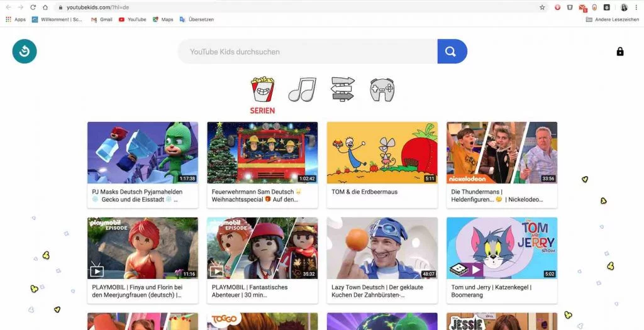Click the Finya und Florin title text
Image resolution: width=644 pixels, height=330 pixels.
coord(137,291)
